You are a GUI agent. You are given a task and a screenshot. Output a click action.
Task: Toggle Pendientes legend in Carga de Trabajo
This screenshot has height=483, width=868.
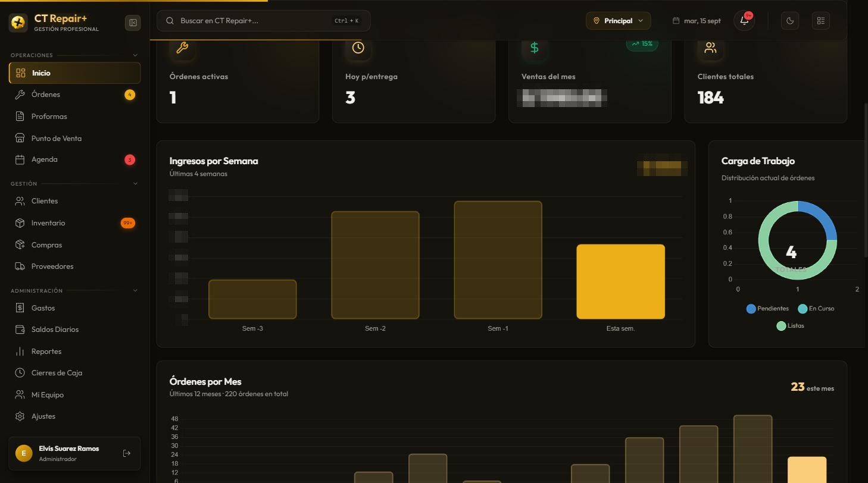(x=767, y=309)
